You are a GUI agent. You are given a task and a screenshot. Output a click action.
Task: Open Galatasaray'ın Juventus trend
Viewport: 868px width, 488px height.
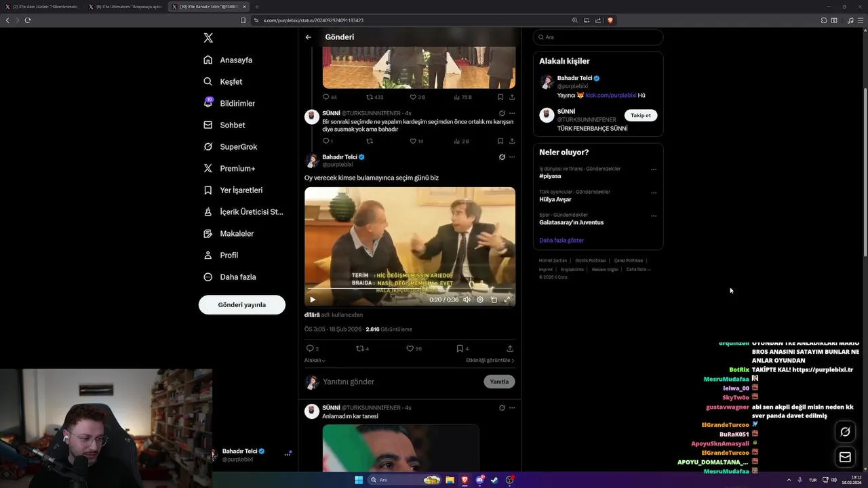[571, 222]
